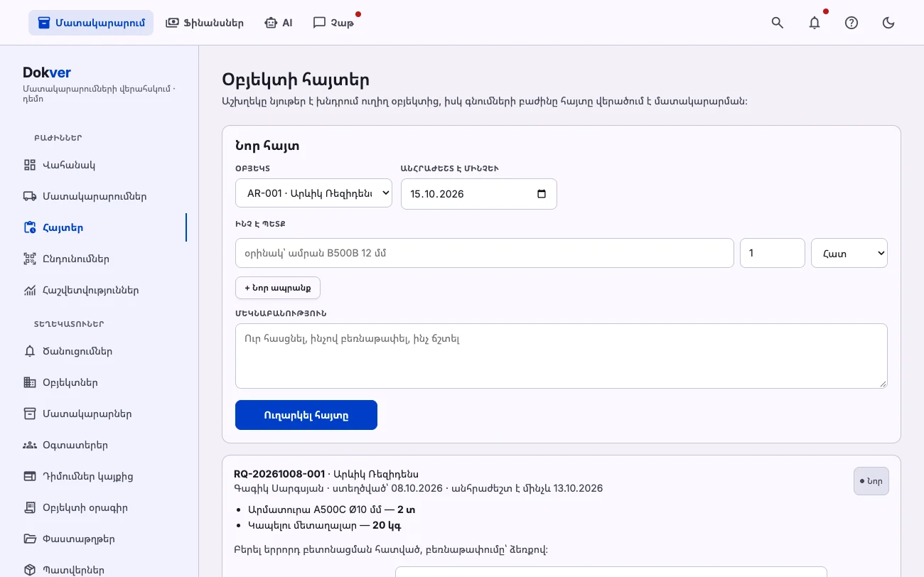Click the Վահանակ dashboard sidebar icon

(29, 165)
